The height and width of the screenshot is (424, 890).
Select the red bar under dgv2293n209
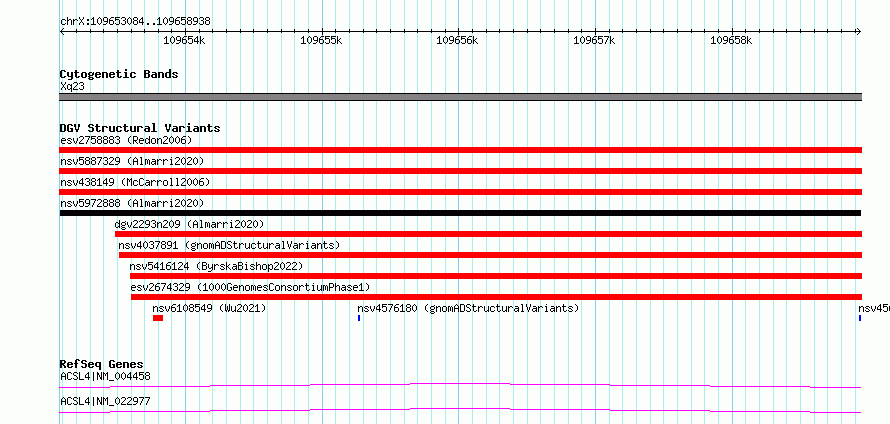[488, 234]
